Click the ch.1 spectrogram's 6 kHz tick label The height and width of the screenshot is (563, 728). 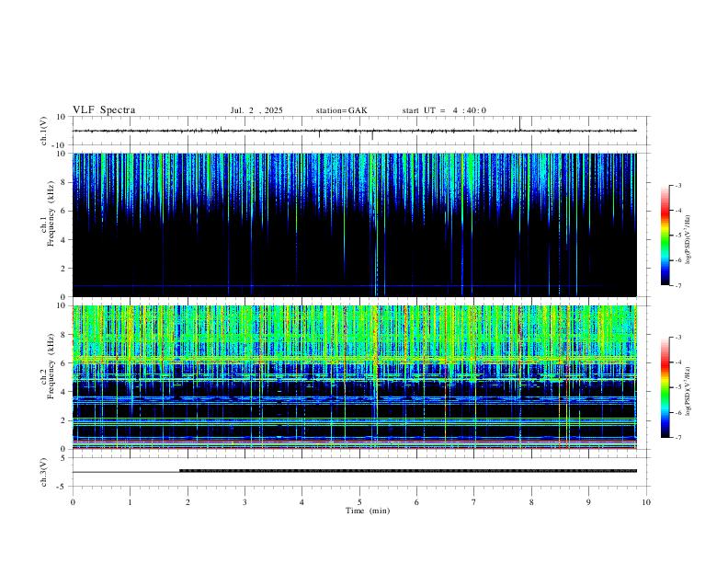[x=64, y=211]
